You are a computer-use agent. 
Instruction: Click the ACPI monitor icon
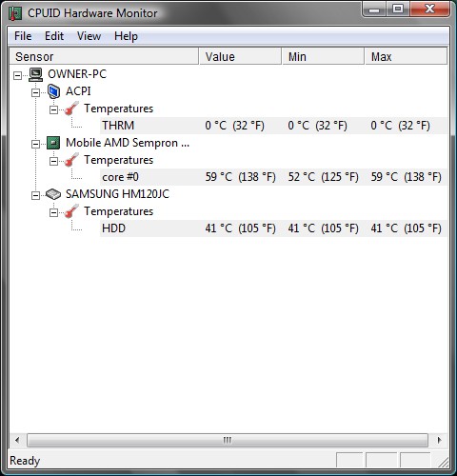point(53,91)
